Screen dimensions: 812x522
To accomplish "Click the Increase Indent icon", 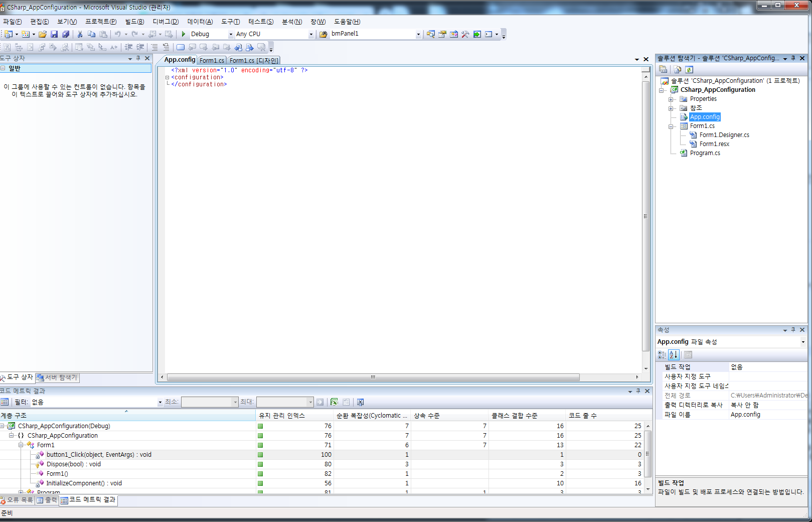I will click(x=140, y=47).
